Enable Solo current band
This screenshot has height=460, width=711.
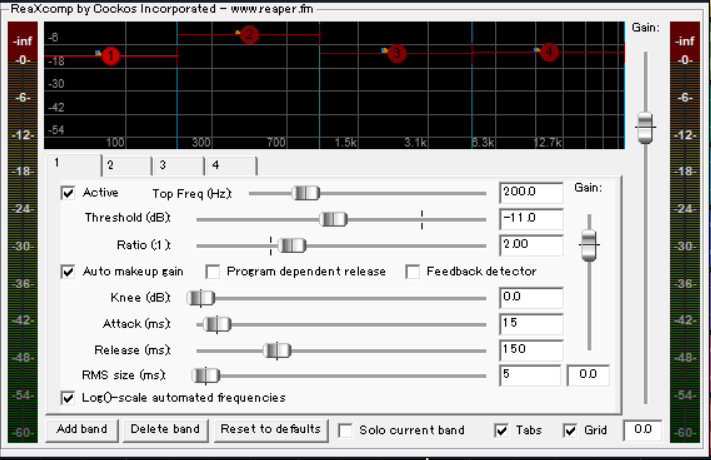(345, 430)
